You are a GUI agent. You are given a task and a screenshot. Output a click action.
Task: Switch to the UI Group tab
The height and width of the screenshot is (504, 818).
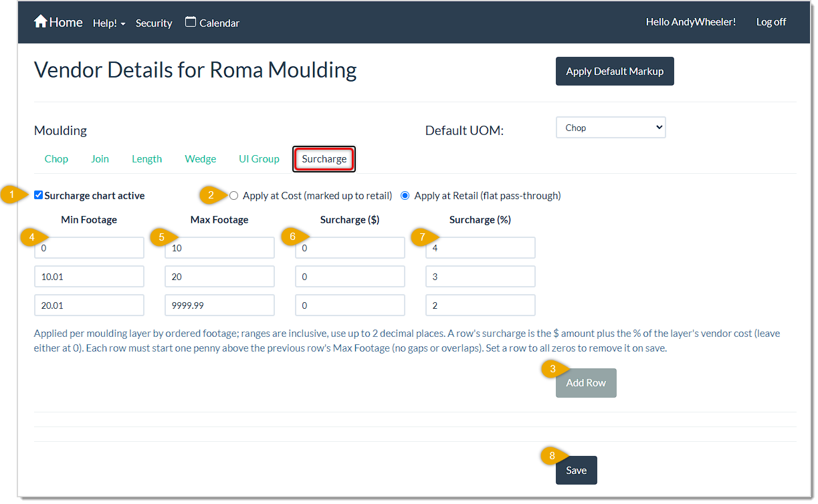coord(259,159)
